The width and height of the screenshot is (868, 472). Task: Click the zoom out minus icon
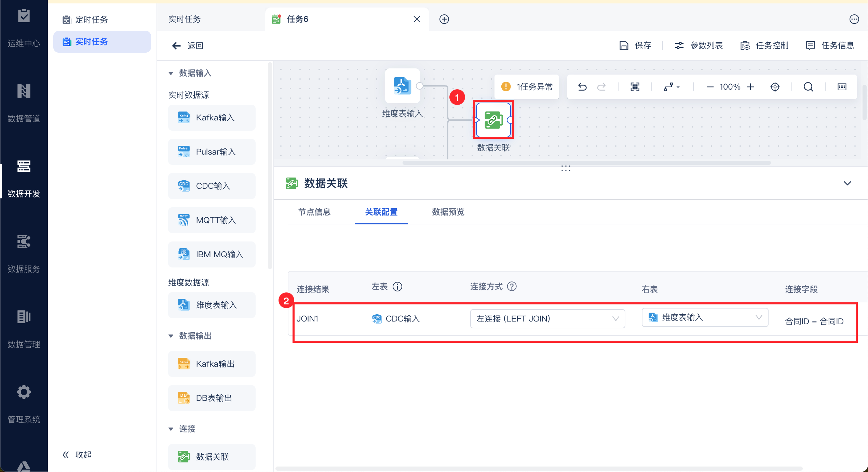(x=710, y=87)
